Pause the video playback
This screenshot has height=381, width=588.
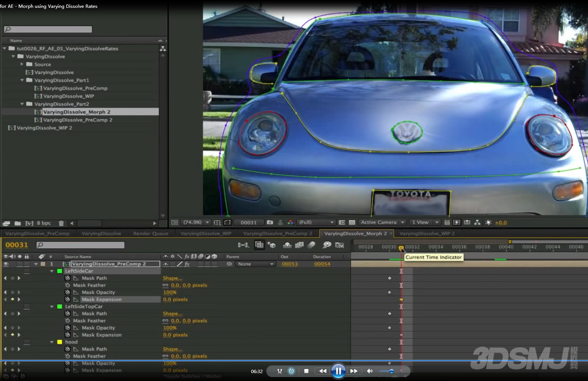tap(338, 371)
